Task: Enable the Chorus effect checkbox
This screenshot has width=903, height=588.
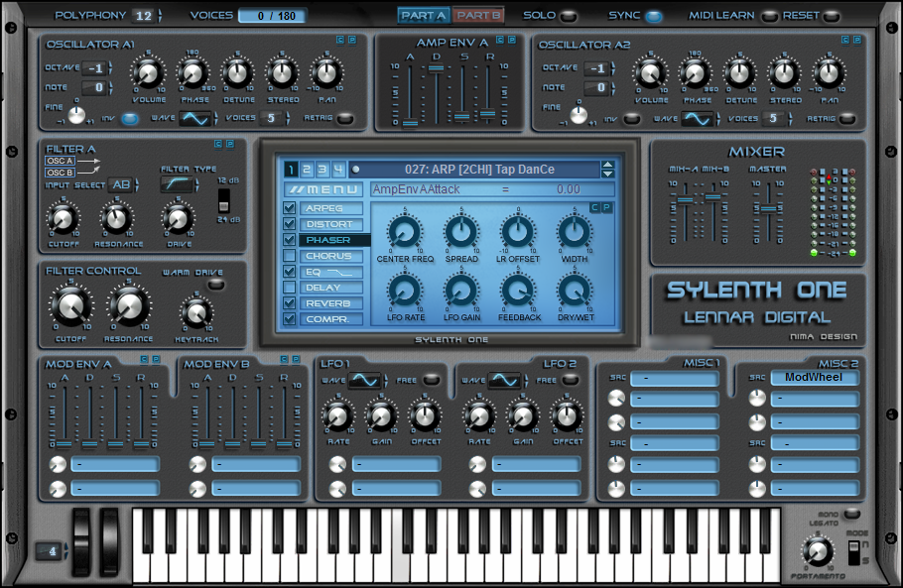Action: tap(289, 256)
